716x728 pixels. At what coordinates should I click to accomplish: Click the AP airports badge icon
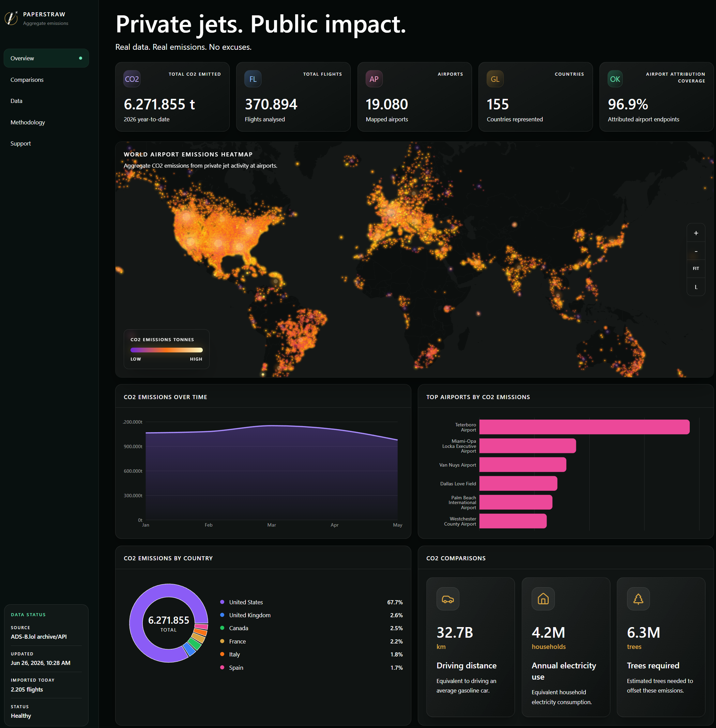click(374, 79)
